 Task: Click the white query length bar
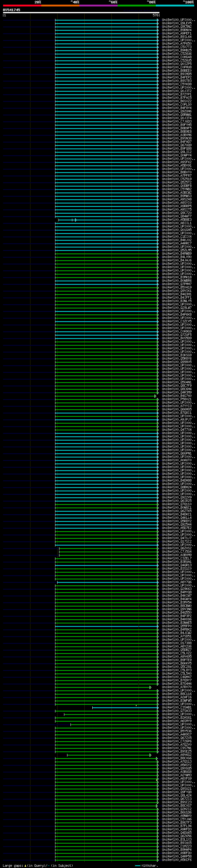(x=81, y=12)
